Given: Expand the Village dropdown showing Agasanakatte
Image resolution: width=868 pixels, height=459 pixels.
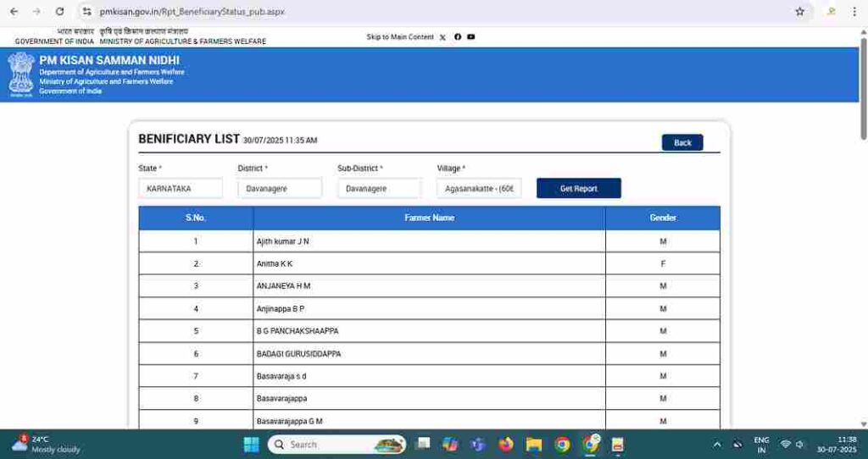Looking at the screenshot, I should pos(479,189).
